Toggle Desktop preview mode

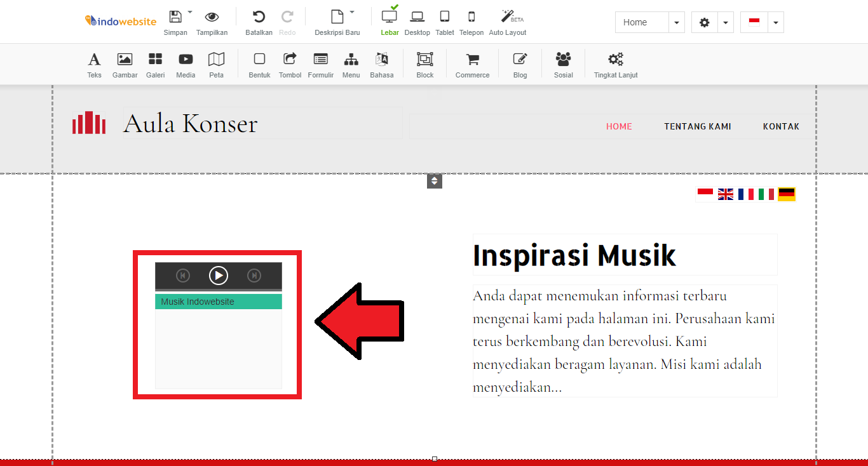point(417,22)
